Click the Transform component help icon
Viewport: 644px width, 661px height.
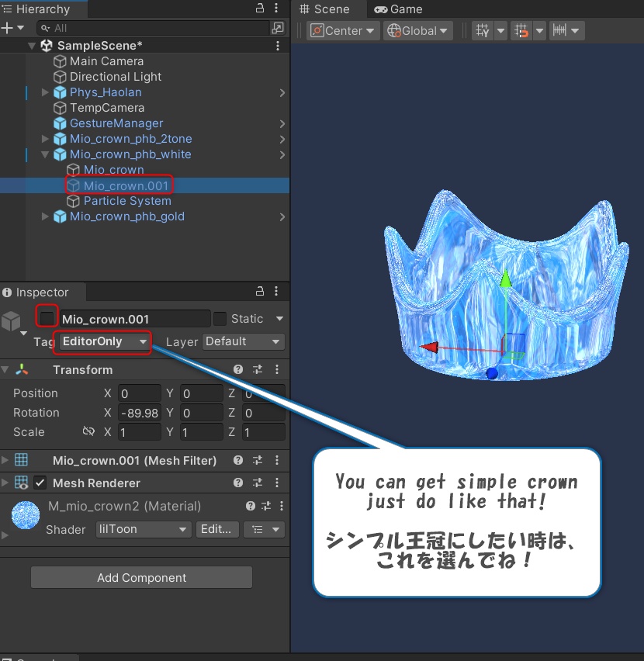(x=238, y=370)
